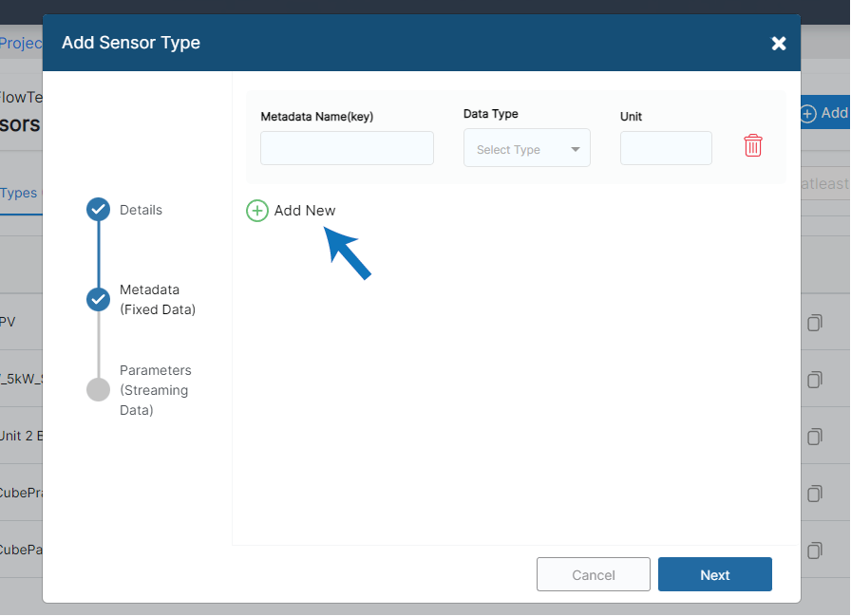Screen dimensions: 851x616
Task: Click inside the Metadata Name(key) field
Action: pyautogui.click(x=347, y=148)
